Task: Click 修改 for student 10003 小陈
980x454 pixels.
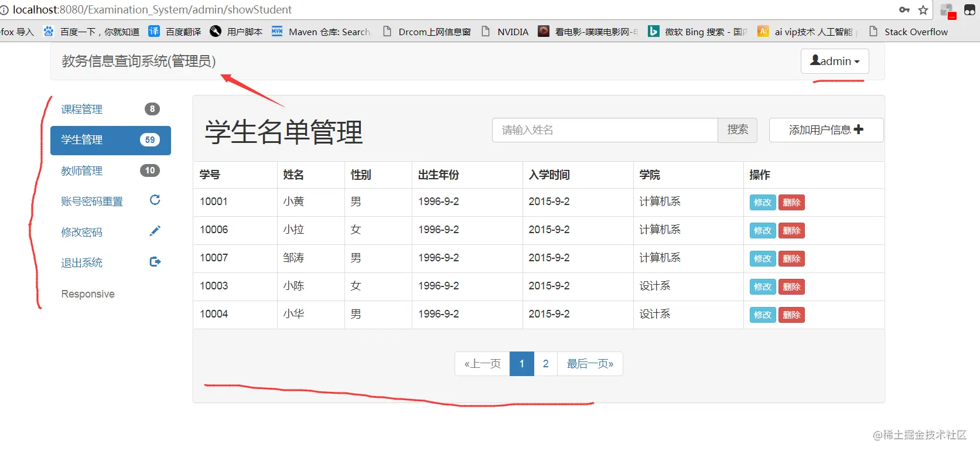Action: [x=763, y=286]
